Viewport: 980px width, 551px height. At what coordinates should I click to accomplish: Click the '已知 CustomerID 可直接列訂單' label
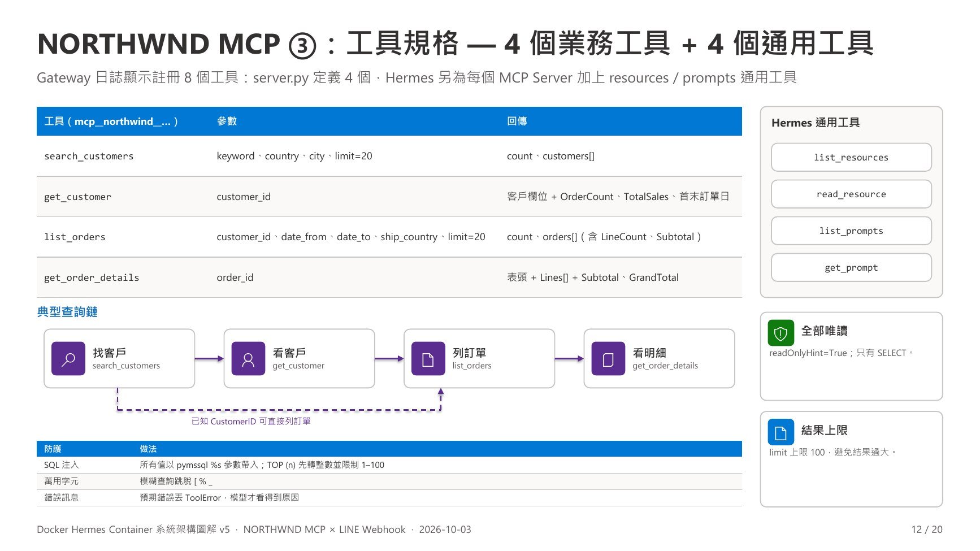tap(251, 422)
